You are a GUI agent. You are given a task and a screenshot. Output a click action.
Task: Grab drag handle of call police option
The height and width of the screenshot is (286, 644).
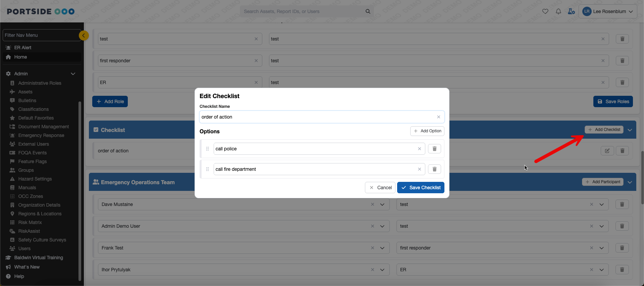point(207,149)
